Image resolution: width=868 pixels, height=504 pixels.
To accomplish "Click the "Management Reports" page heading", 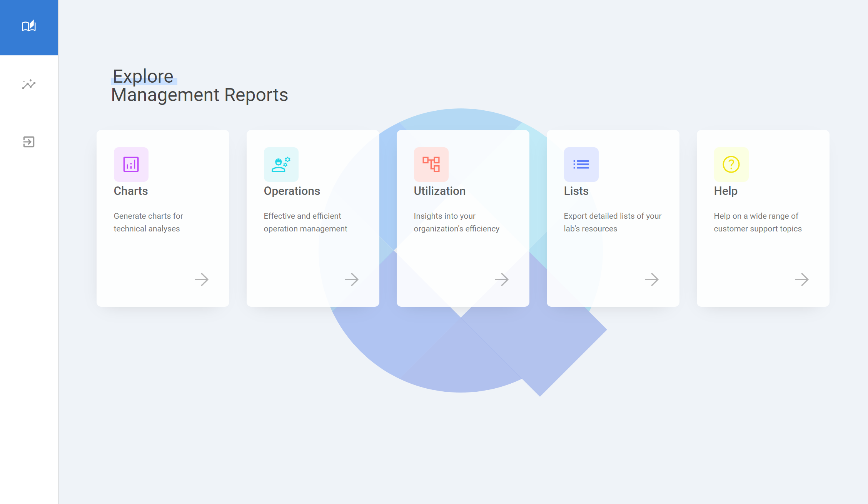I will [x=199, y=95].
